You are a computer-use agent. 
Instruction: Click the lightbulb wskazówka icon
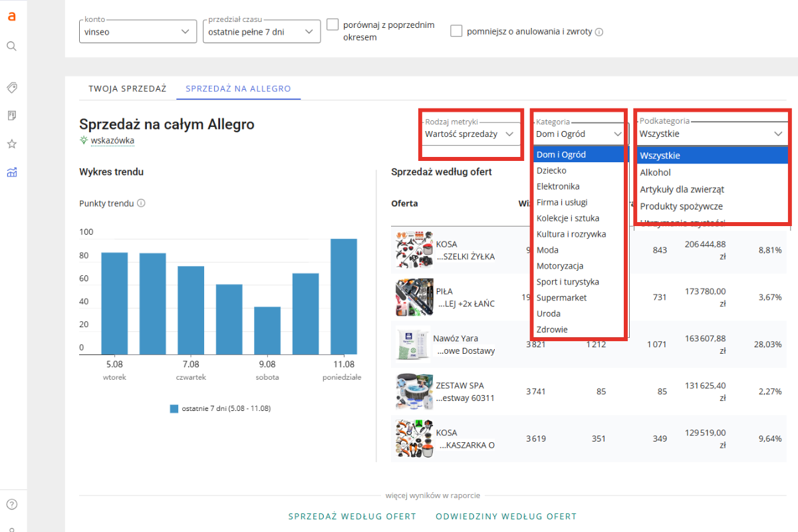84,140
